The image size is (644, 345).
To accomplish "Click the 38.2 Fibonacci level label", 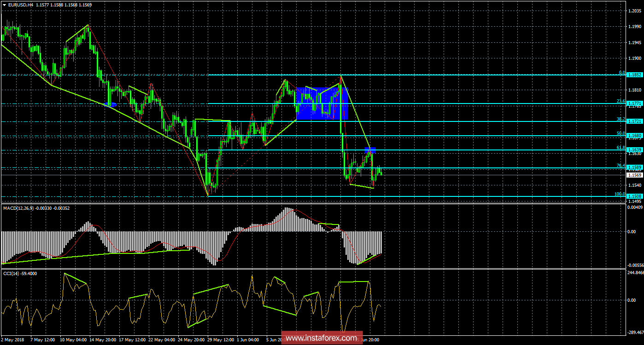I will [621, 119].
